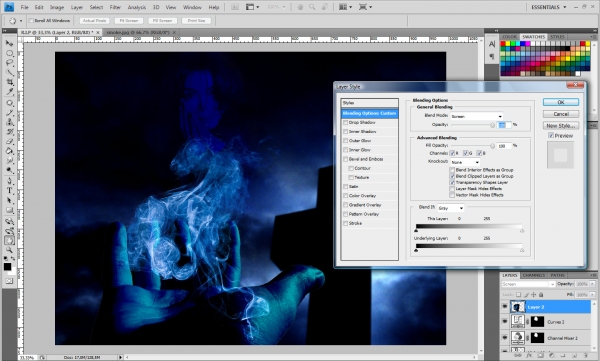Enable the Drop Shadow checkbox
This screenshot has width=600, height=361.
tap(346, 123)
